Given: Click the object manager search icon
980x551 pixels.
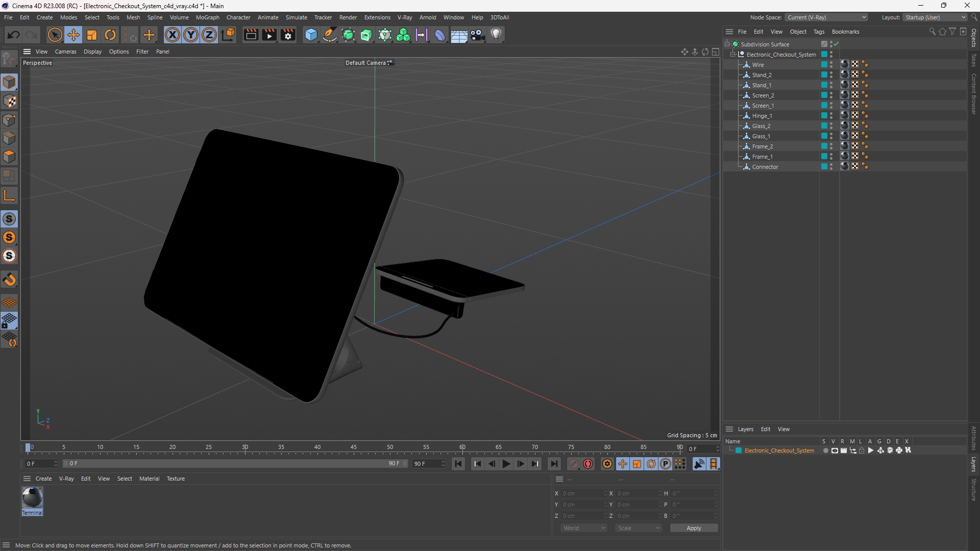Looking at the screenshot, I should (x=932, y=32).
